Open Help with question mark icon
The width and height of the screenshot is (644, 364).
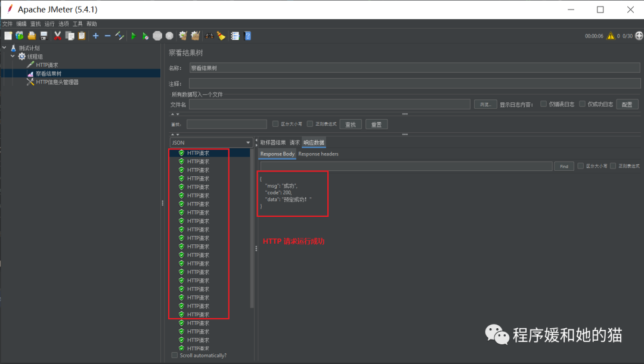247,36
